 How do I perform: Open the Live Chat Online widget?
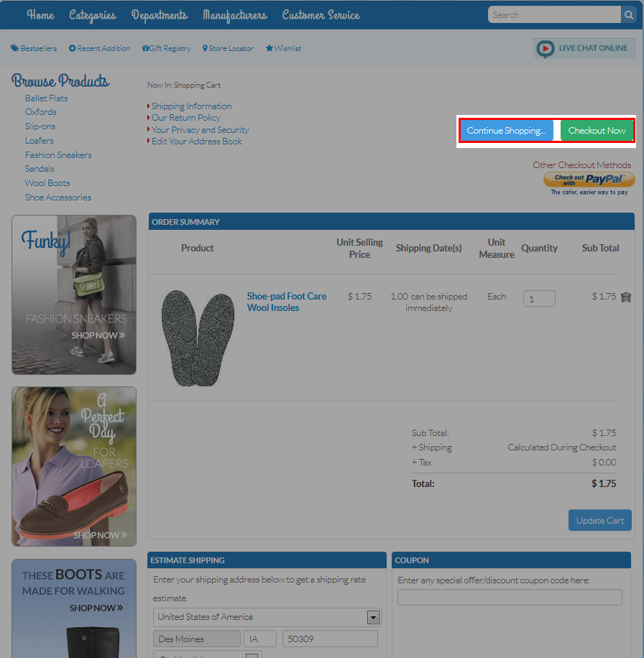pos(585,49)
